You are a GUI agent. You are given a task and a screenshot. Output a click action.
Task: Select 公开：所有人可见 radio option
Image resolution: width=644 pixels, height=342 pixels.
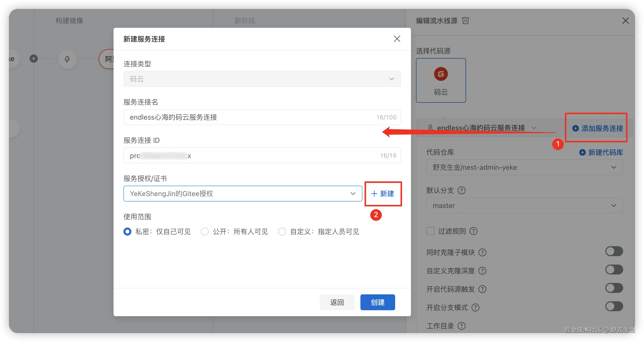pos(205,232)
